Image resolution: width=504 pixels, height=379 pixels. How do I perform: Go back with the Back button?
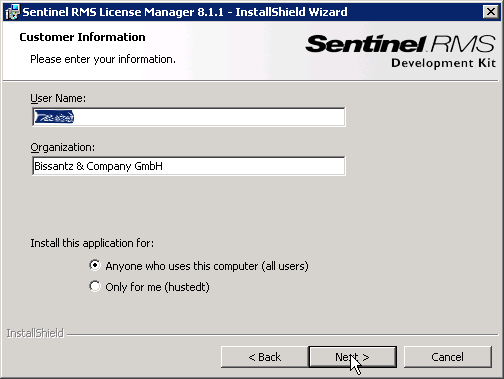265,357
